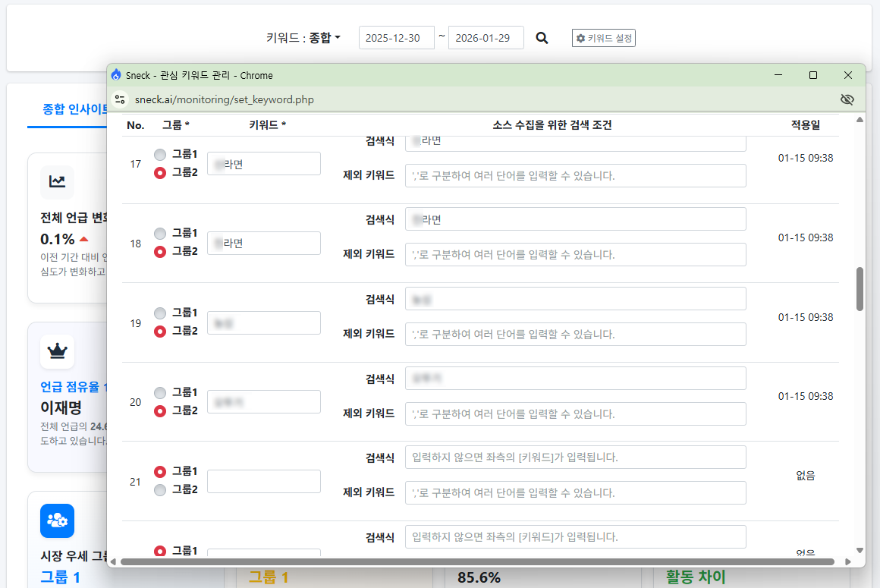Click the 키워드 설정 button
This screenshot has height=588, width=880.
(x=603, y=38)
